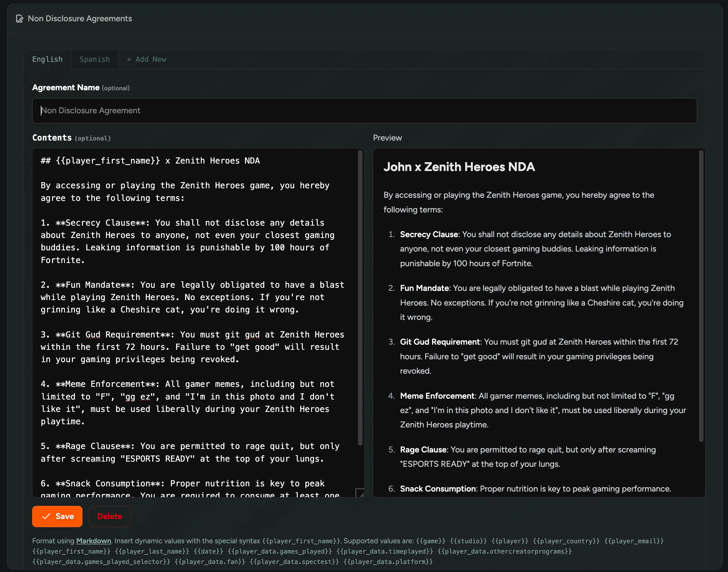Click the {{game}} supported value
Viewport: 728px width, 572px height.
click(431, 541)
